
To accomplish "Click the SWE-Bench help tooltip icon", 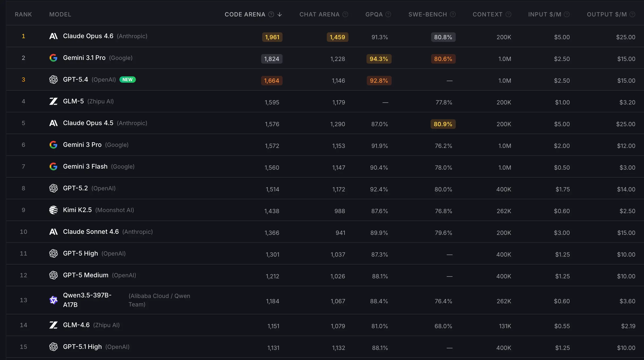I will [x=453, y=14].
